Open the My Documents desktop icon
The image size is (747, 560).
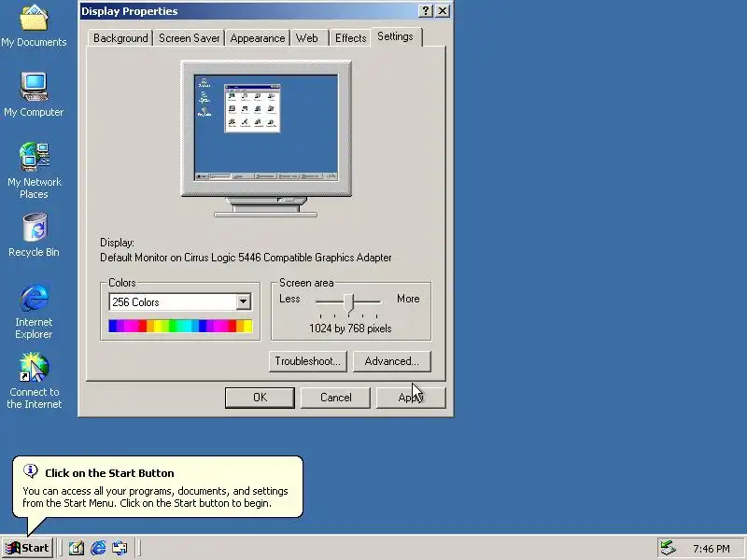click(x=34, y=25)
